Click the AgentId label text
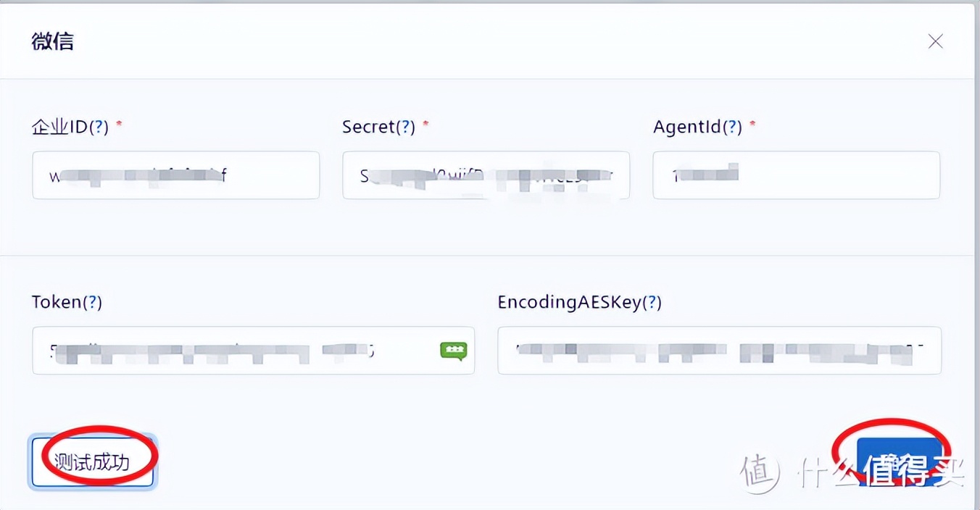980x510 pixels. [686, 128]
